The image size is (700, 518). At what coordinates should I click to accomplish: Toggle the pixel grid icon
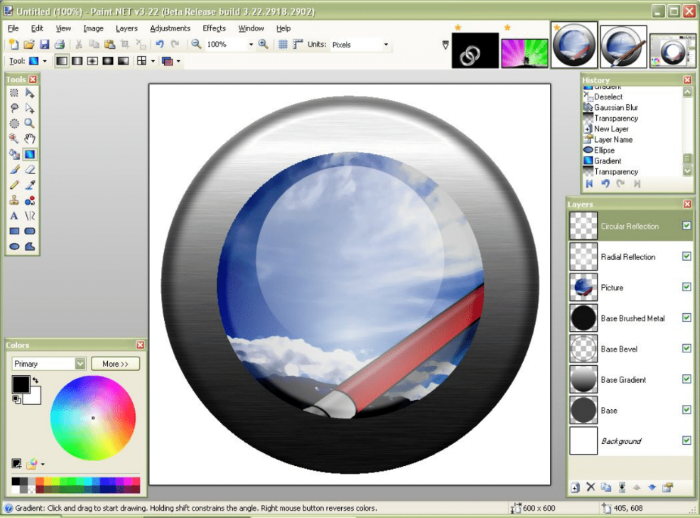pos(283,44)
